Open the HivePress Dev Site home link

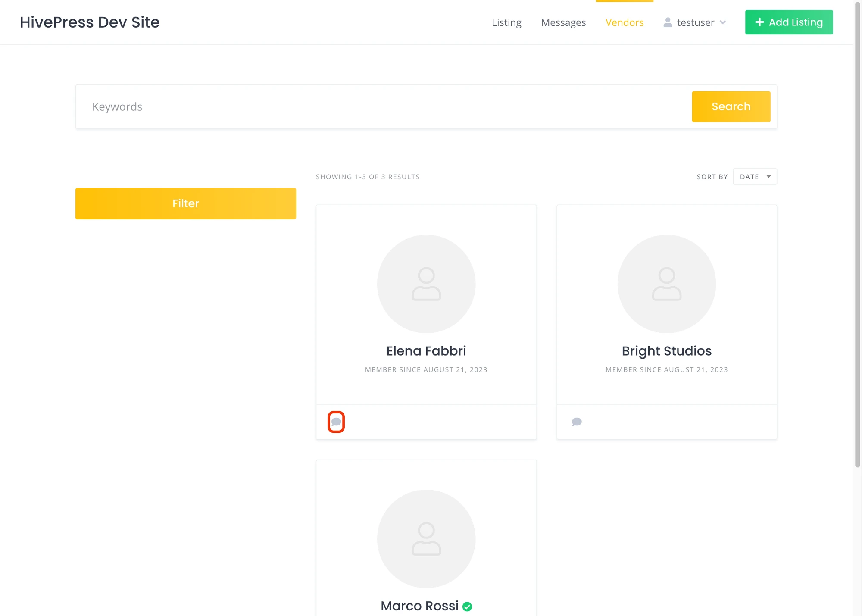pos(90,22)
